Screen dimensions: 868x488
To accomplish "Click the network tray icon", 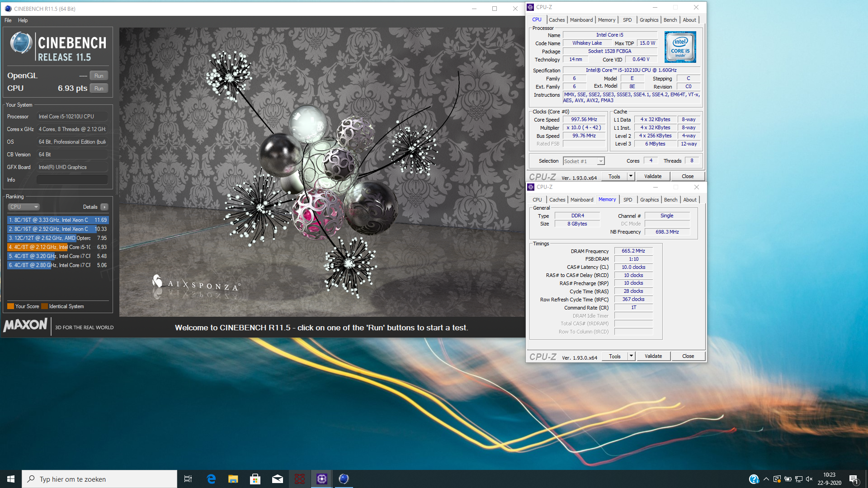I will 799,479.
